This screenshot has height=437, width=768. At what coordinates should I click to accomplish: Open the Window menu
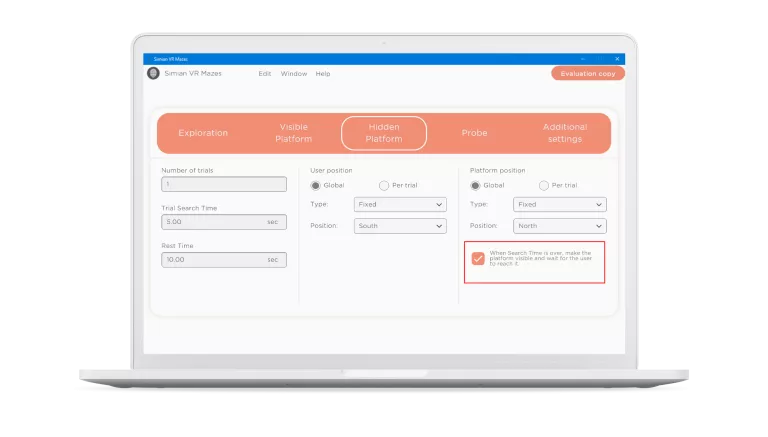tap(294, 73)
